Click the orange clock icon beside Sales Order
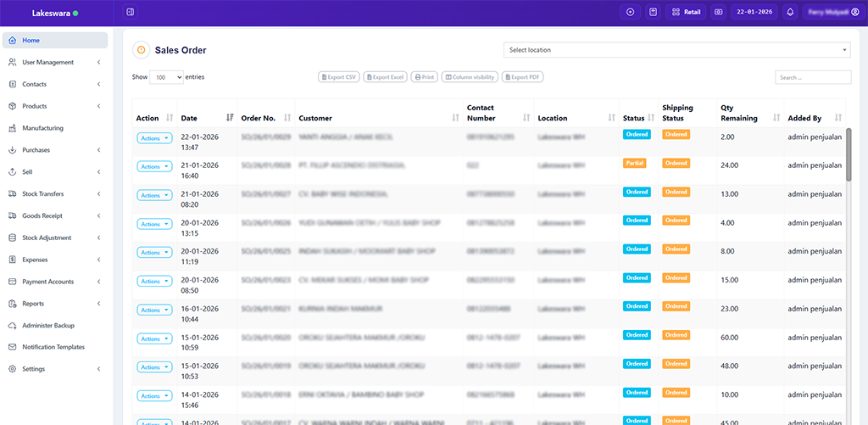The image size is (868, 425). (141, 50)
